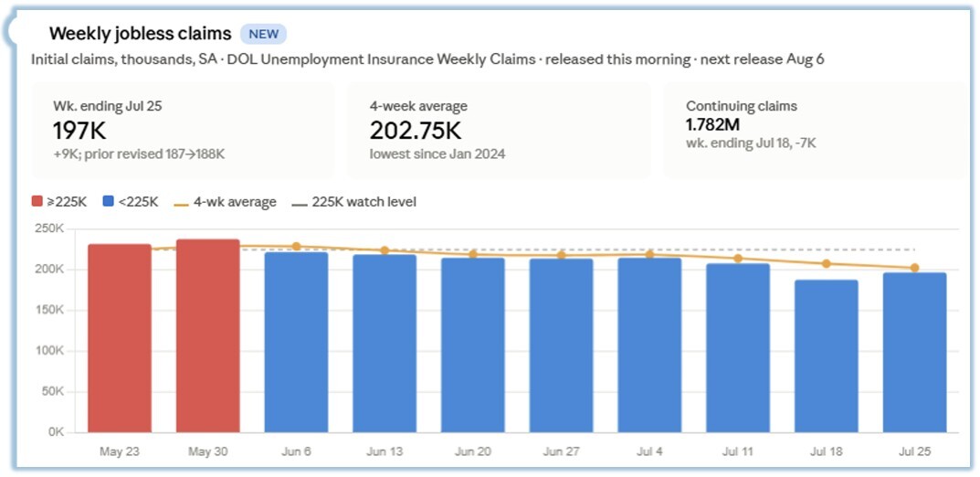Click the Weekly jobless claims title
This screenshot has height=477, width=980.
click(141, 33)
